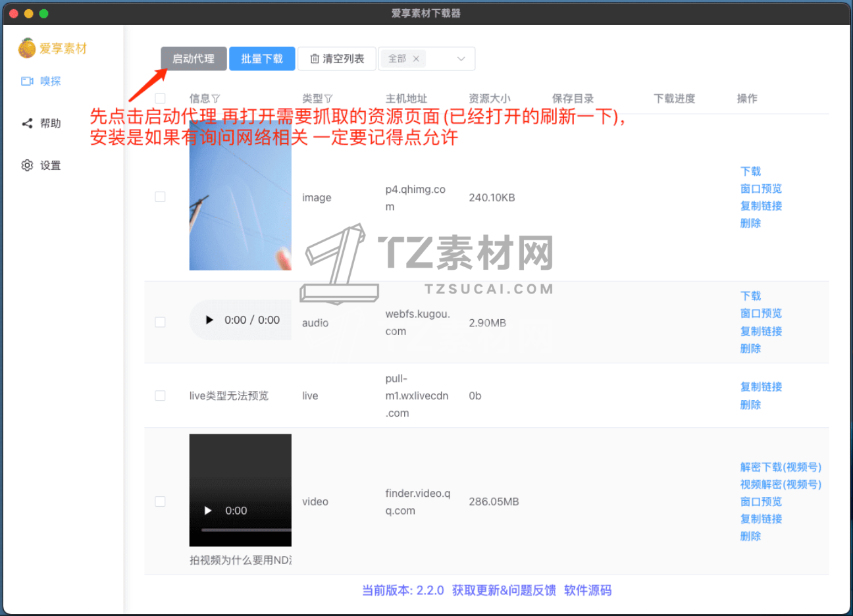
Task: Click the 2.90MB size cell
Action: click(x=488, y=322)
